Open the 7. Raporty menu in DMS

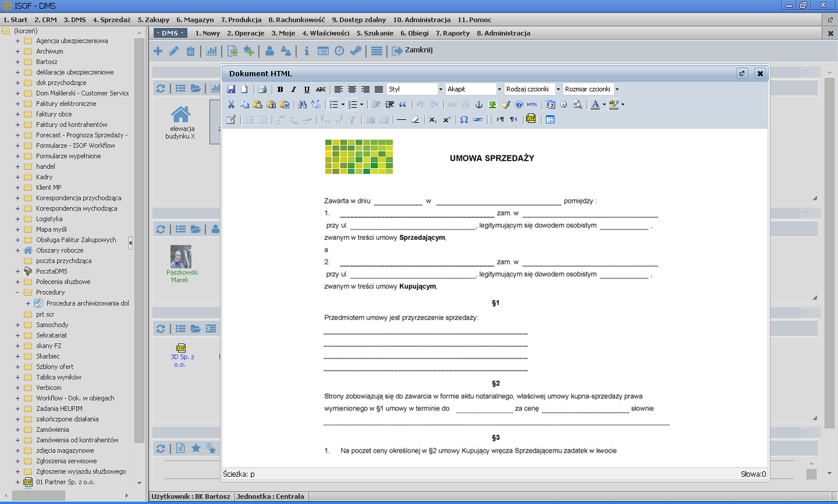453,33
